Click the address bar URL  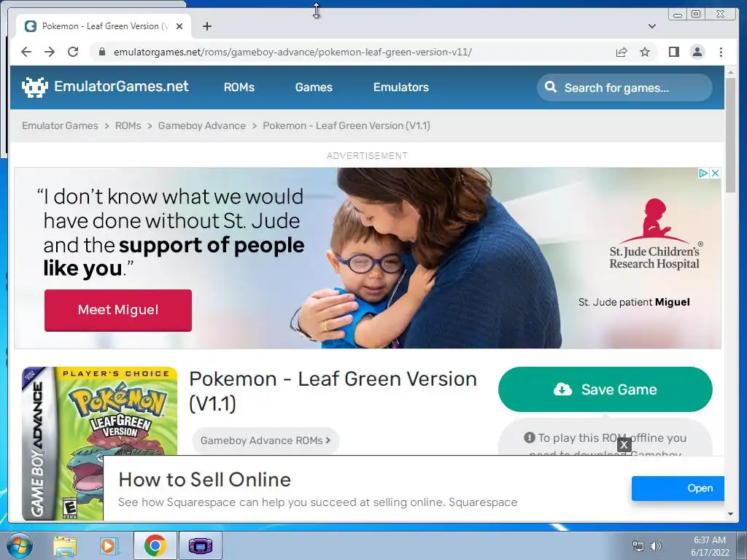pyautogui.click(x=293, y=52)
